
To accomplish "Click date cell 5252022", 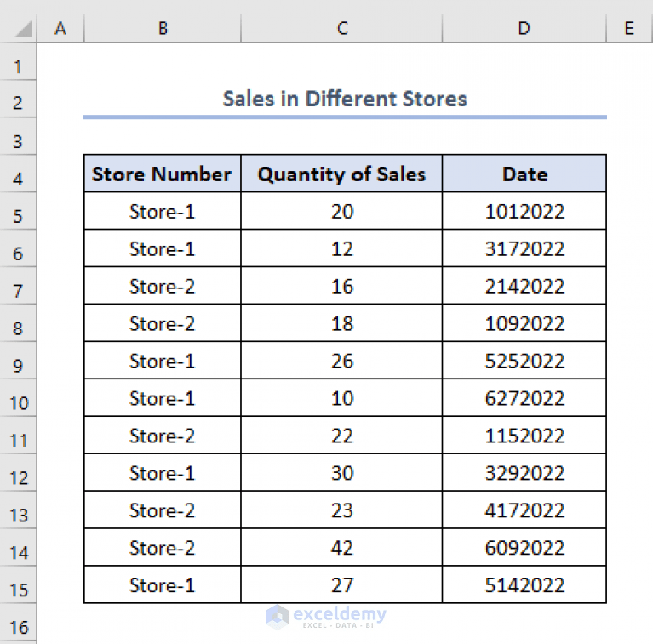I will 524,361.
